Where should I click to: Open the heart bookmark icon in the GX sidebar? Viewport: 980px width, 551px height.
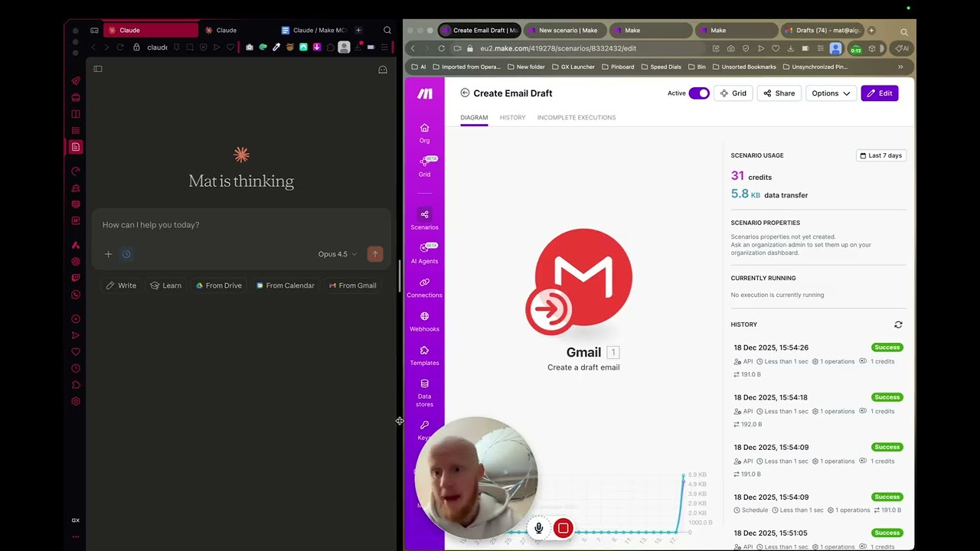pyautogui.click(x=76, y=352)
